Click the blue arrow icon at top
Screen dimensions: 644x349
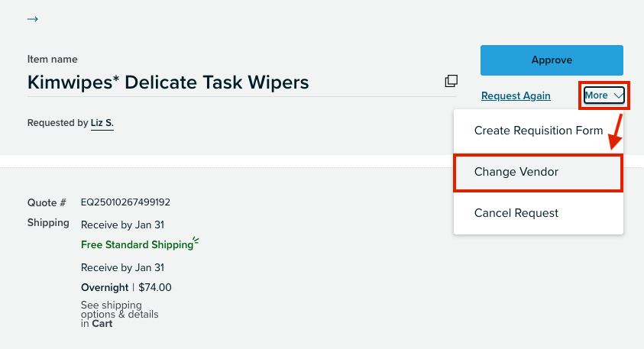click(x=32, y=19)
